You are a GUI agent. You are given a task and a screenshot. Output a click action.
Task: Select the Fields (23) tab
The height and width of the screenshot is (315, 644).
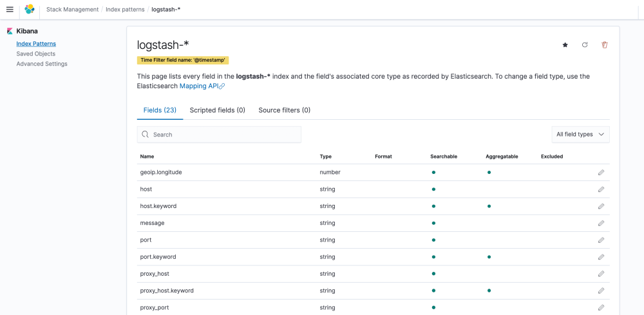click(160, 110)
